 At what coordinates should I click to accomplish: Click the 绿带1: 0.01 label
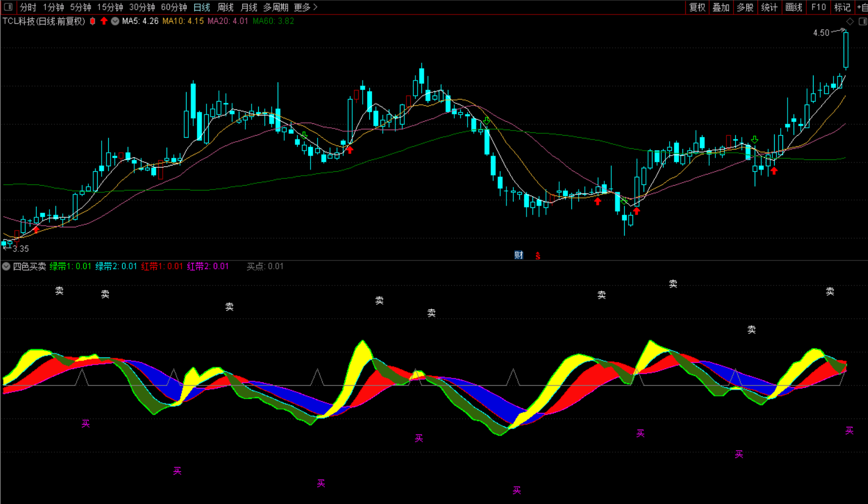coord(71,266)
